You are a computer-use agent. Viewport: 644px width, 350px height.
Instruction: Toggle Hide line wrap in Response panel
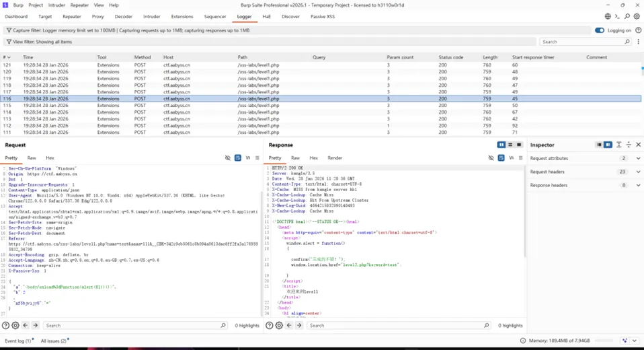(x=491, y=158)
